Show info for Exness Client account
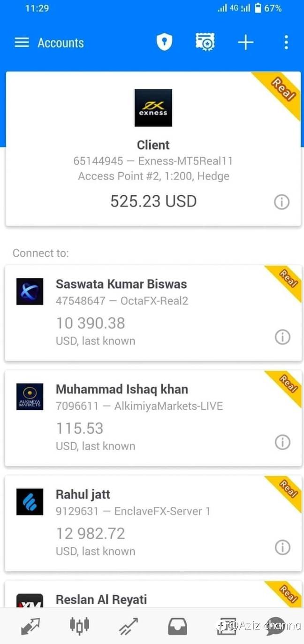304x644 pixels. (281, 202)
